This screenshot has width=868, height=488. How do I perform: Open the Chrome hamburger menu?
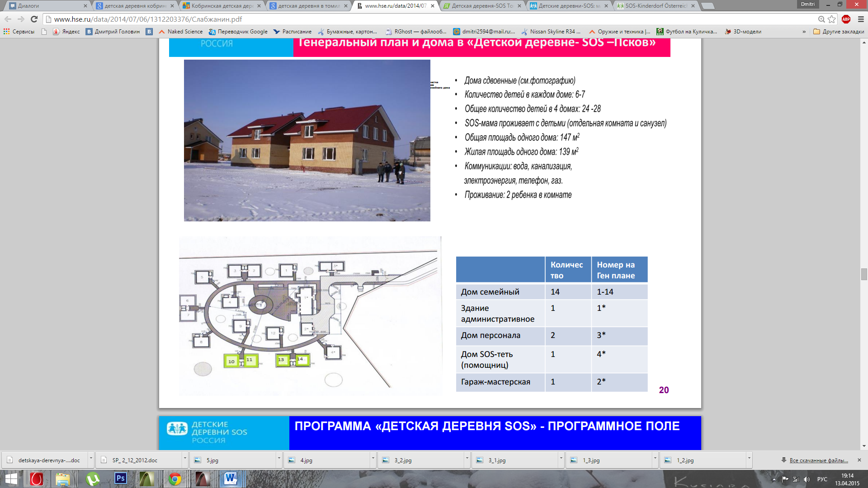pyautogui.click(x=861, y=19)
